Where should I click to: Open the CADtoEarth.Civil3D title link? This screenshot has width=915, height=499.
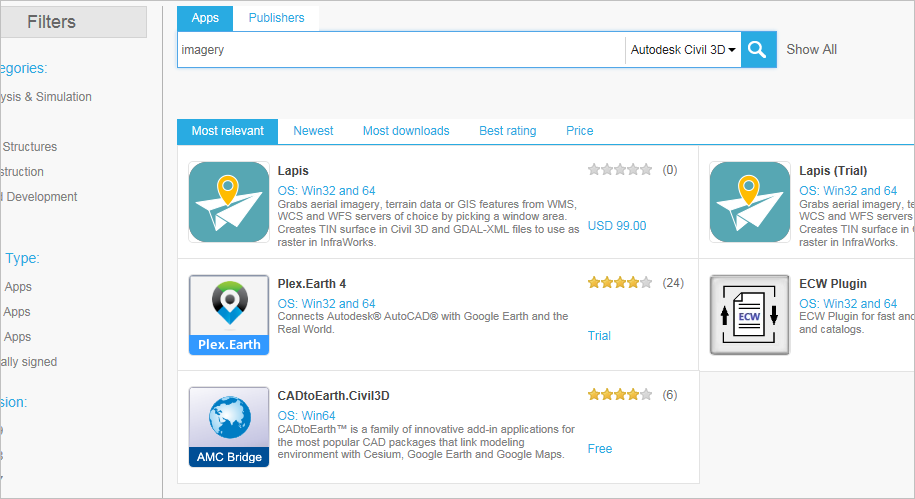coord(333,396)
